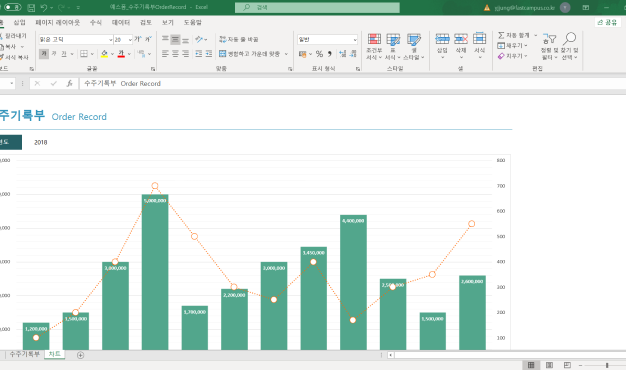Screen dimensions: 626x370
Task: Open Conditional Formatting (조건부 서식)
Action: pyautogui.click(x=374, y=46)
